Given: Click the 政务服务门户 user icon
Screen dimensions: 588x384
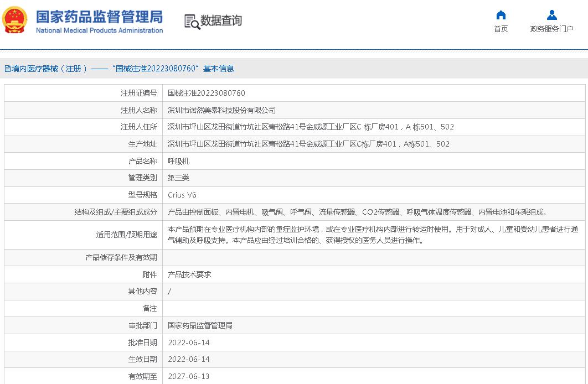Looking at the screenshot, I should 551,15.
